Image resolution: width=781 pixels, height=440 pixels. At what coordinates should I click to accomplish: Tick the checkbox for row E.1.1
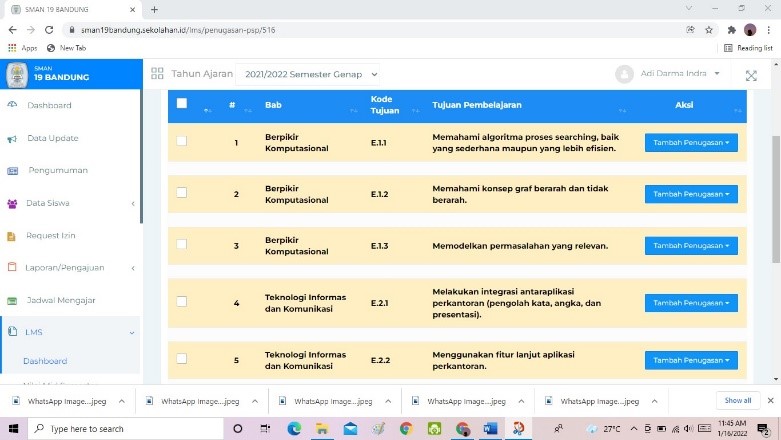point(182,141)
